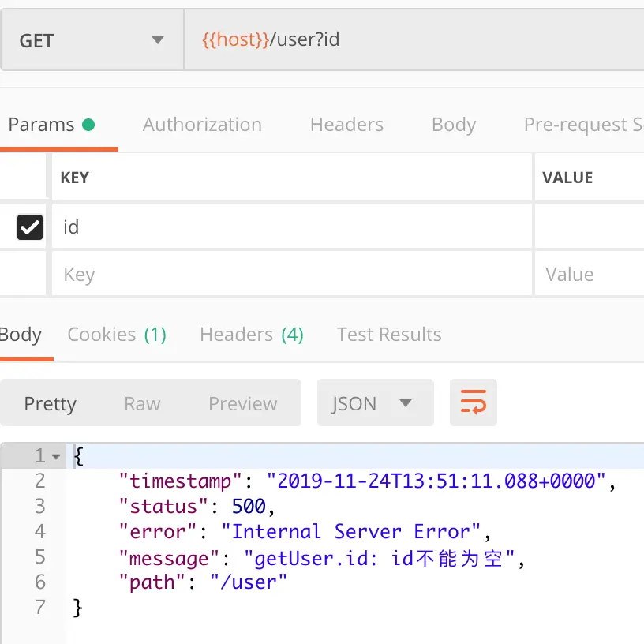Select the Pretty response view
Viewport: 644px width, 644px height.
point(51,403)
